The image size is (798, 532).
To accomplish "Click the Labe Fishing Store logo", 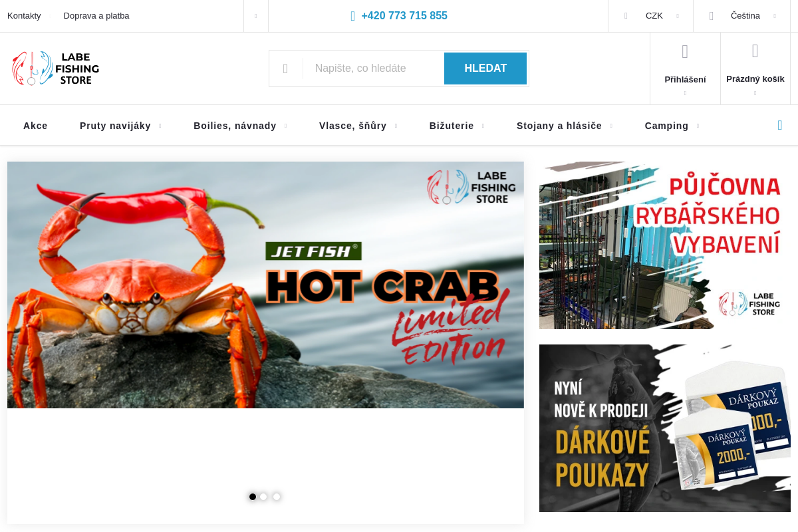I will pyautogui.click(x=55, y=68).
